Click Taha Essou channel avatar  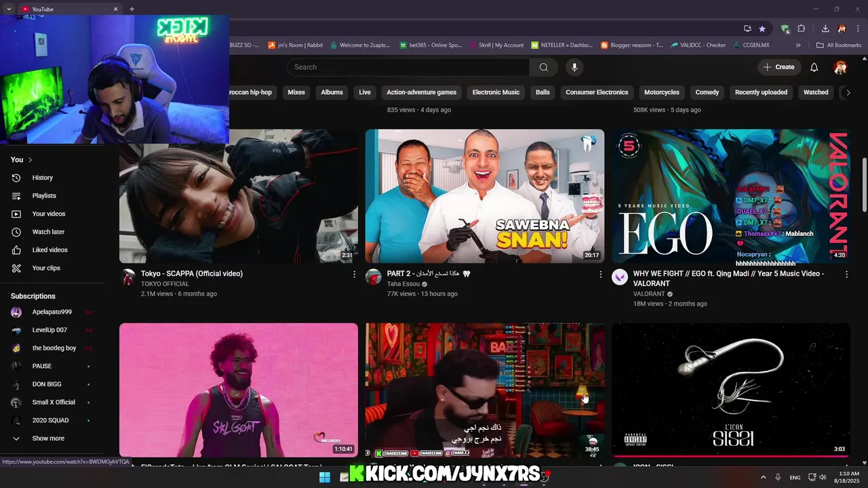coord(374,277)
